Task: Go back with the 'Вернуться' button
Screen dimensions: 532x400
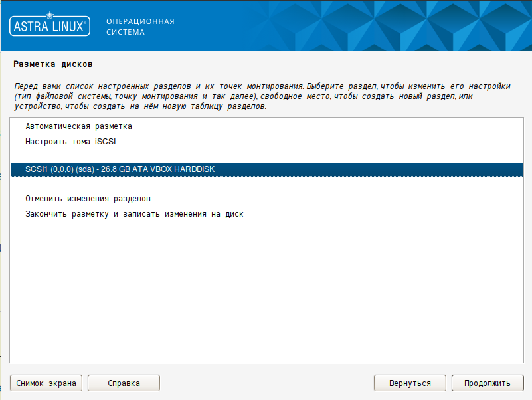Action: (409, 383)
